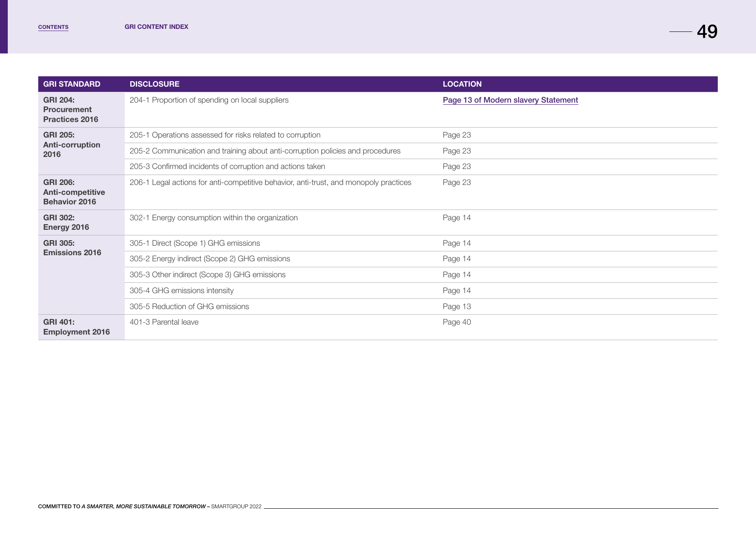The height and width of the screenshot is (535, 756).
Task: Select '205-3 Confirmed incidents of corruption' text
Action: [x=228, y=166]
